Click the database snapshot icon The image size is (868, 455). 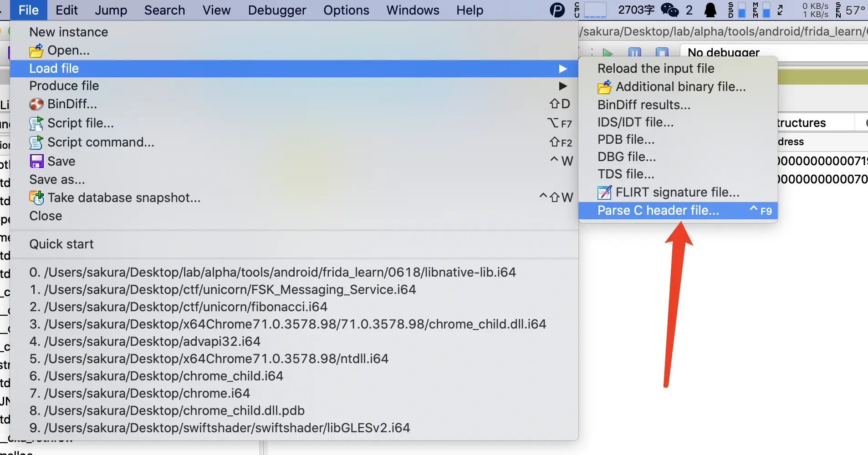click(x=36, y=197)
